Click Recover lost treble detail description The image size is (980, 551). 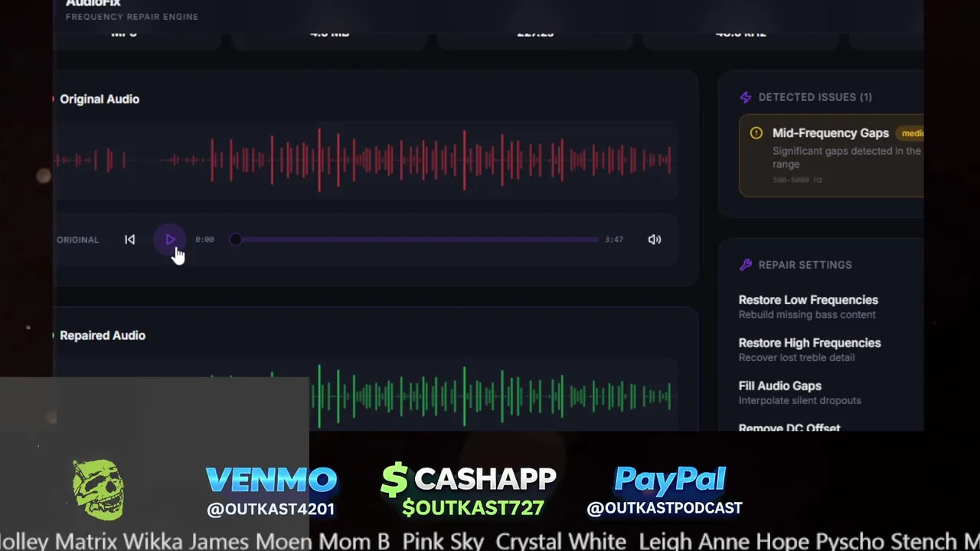pos(796,357)
